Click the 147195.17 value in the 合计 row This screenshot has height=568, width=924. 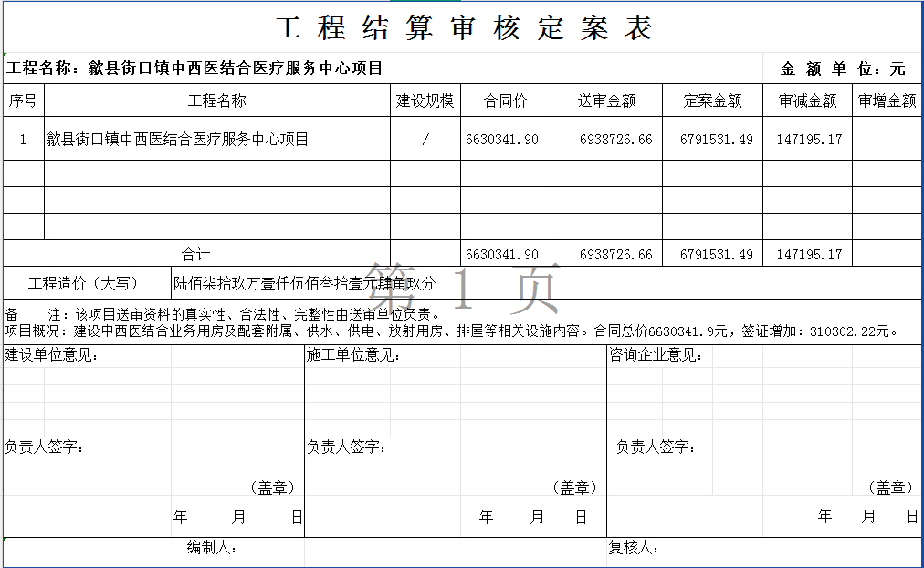click(x=809, y=255)
